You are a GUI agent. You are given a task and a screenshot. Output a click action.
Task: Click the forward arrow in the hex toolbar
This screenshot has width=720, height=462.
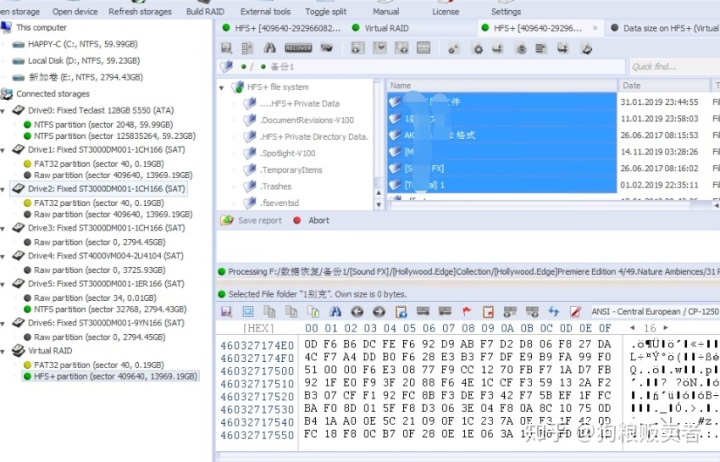pyautogui.click(x=379, y=312)
